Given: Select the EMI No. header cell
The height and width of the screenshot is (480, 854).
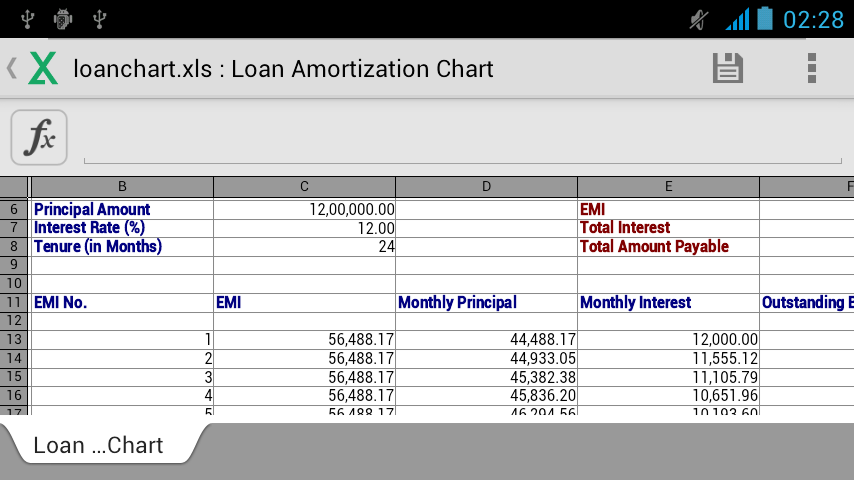Looking at the screenshot, I should click(123, 302).
